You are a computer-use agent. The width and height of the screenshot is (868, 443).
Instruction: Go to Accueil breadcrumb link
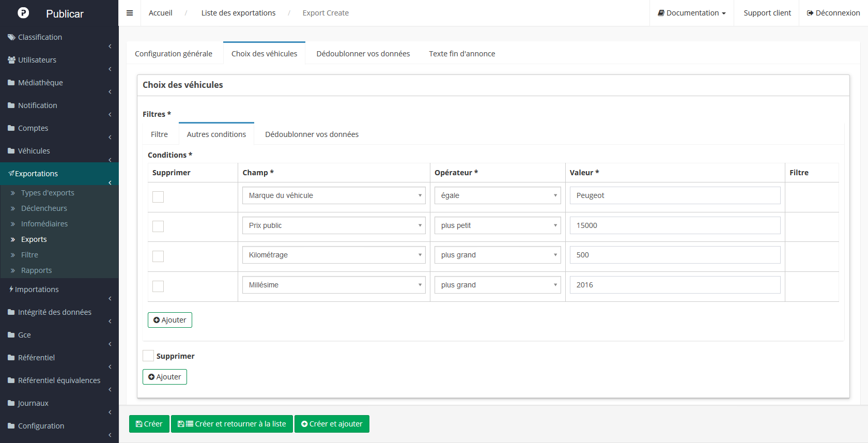point(161,13)
